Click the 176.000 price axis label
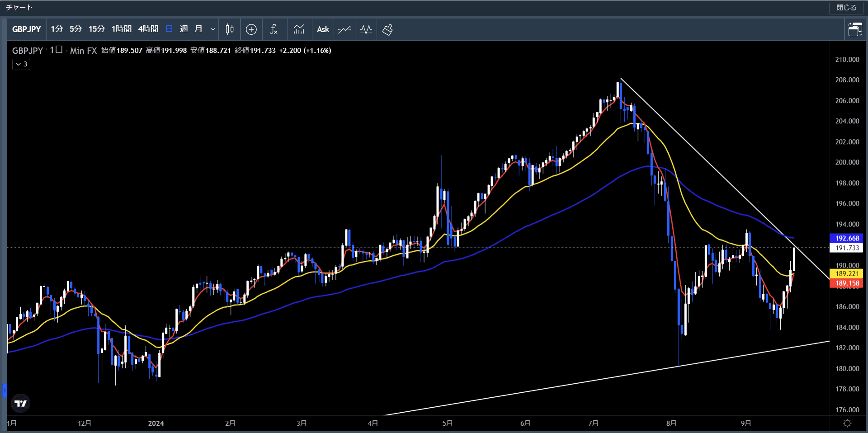Screen dimensions: 868x433 coord(847,410)
